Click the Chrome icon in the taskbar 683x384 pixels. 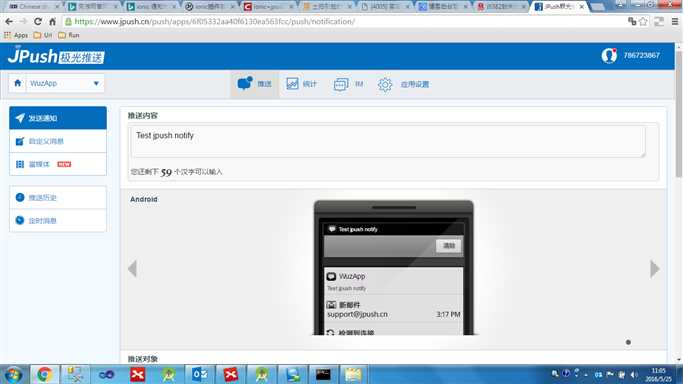tap(44, 374)
